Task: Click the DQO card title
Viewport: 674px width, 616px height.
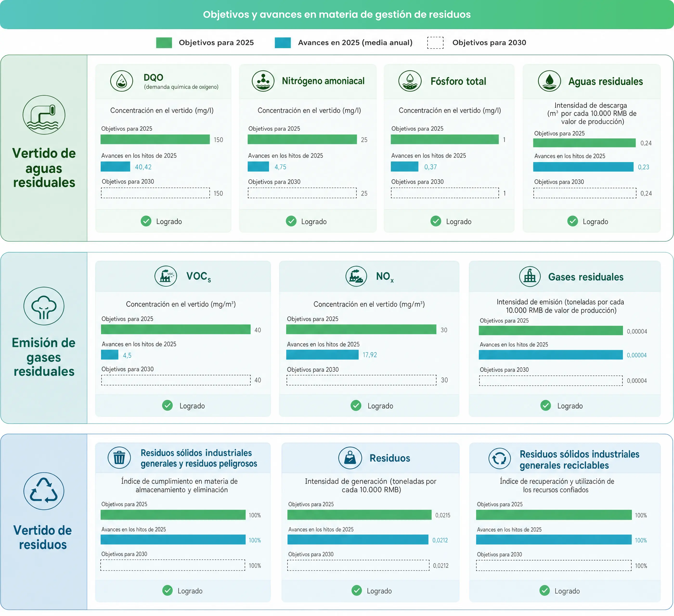Action: 154,77
